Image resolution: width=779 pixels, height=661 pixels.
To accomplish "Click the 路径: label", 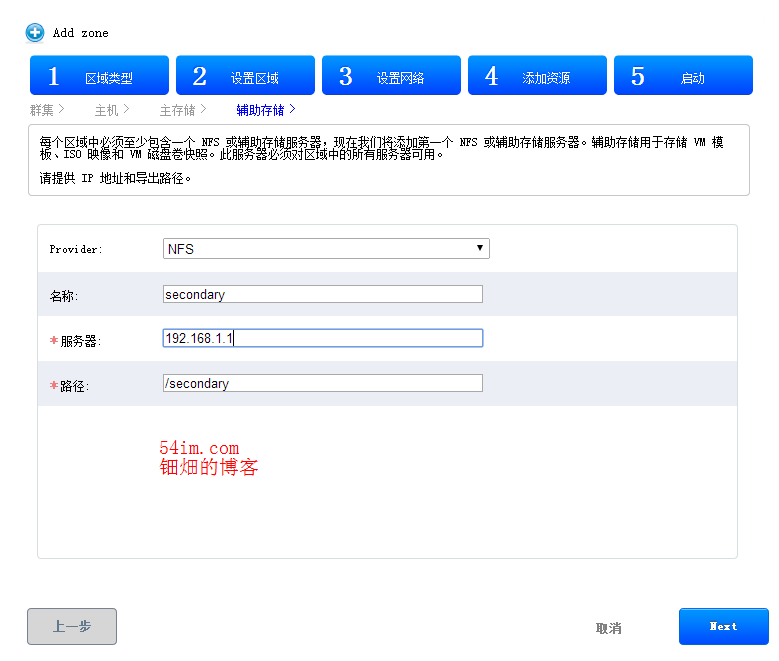I will point(75,386).
